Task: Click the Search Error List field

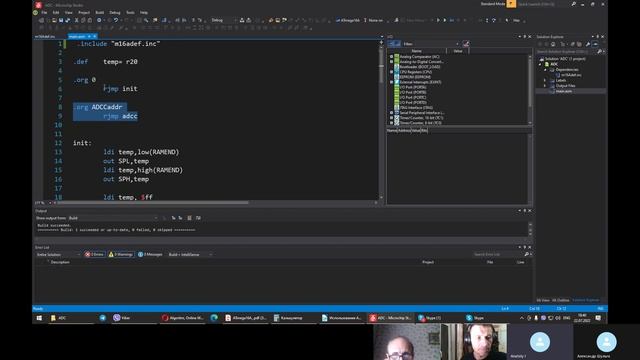Action: 499,255
